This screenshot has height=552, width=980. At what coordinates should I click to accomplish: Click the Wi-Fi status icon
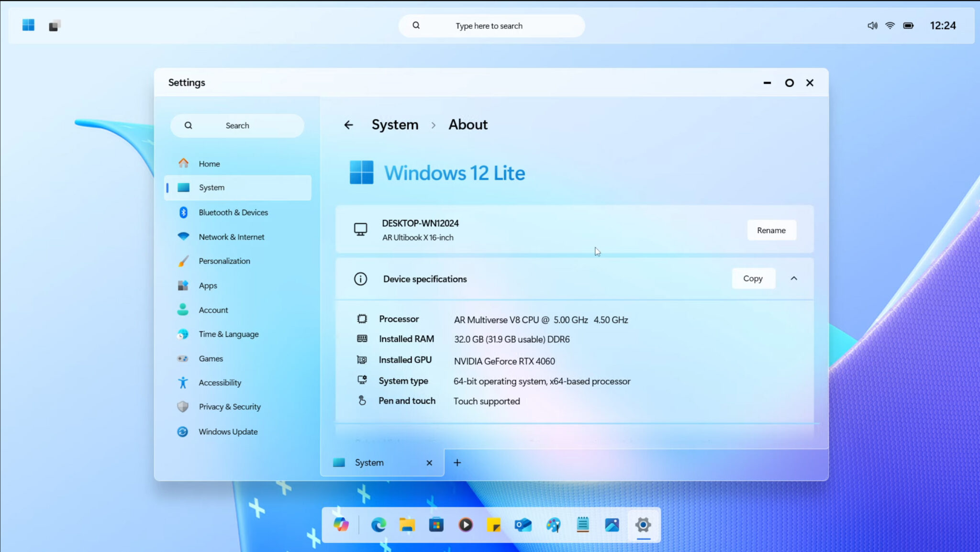point(890,25)
